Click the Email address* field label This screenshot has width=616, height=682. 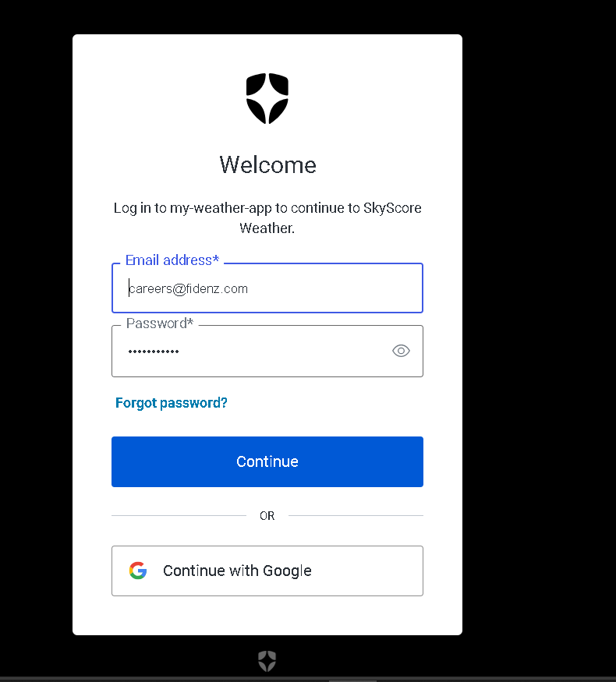172,260
